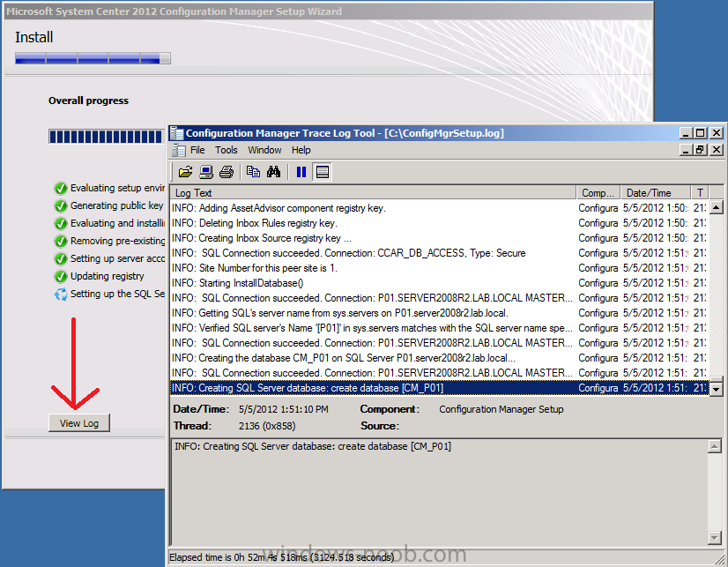Select the Deleting Inbox Rules registry key row
The height and width of the screenshot is (567, 728).
click(440, 223)
